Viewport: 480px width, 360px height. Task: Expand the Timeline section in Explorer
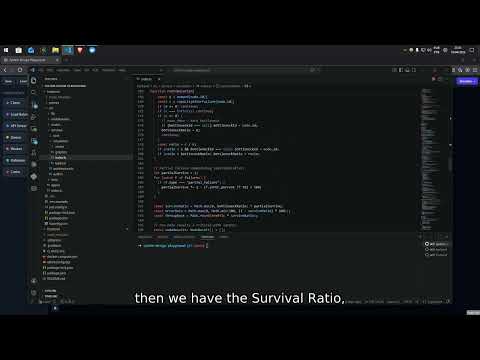[51, 296]
